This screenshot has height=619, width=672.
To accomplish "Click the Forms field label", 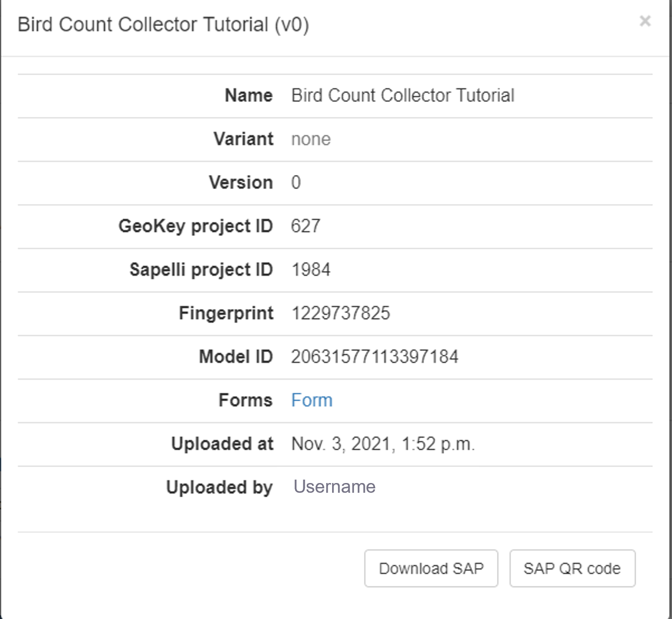I will click(x=245, y=400).
